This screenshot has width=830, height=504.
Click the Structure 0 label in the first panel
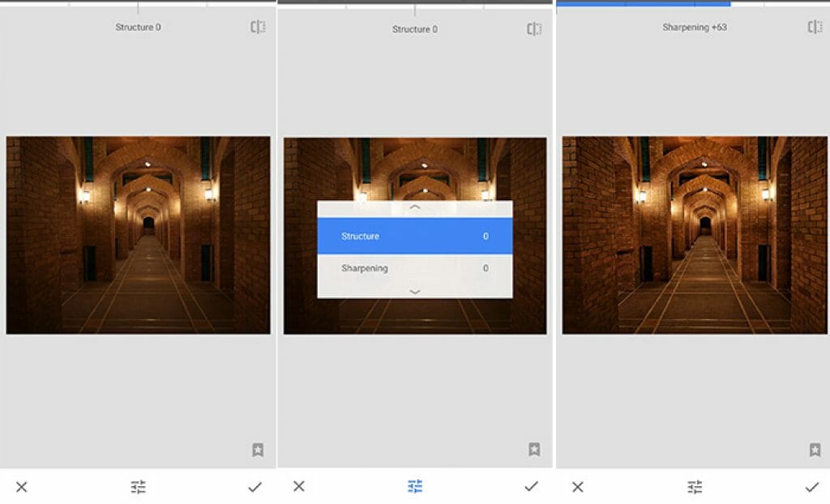tap(136, 28)
